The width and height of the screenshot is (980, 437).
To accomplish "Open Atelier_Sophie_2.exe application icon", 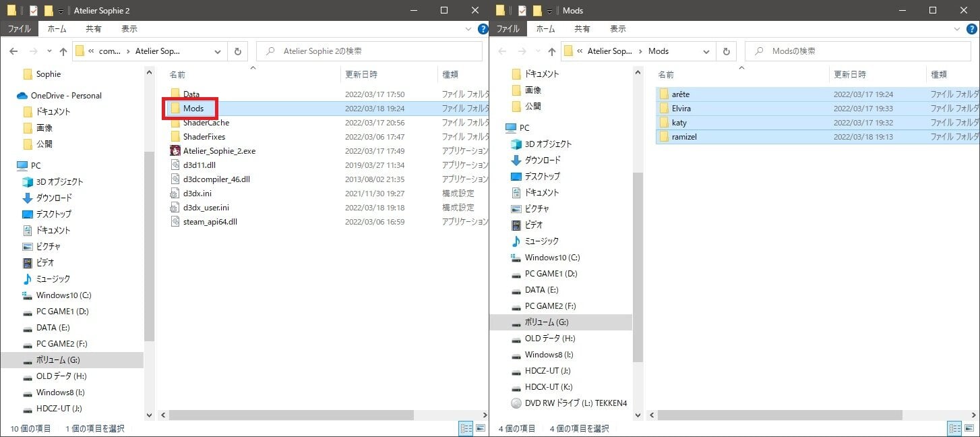I will click(175, 151).
